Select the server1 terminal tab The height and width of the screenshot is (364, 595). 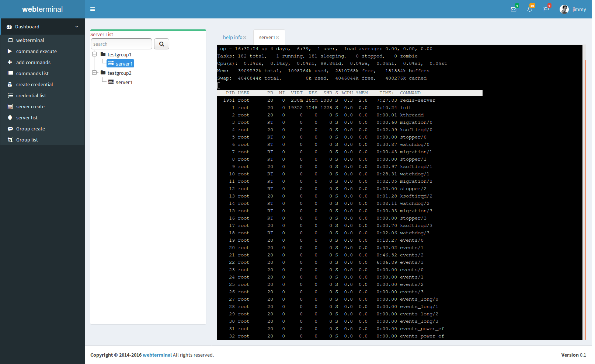click(267, 37)
